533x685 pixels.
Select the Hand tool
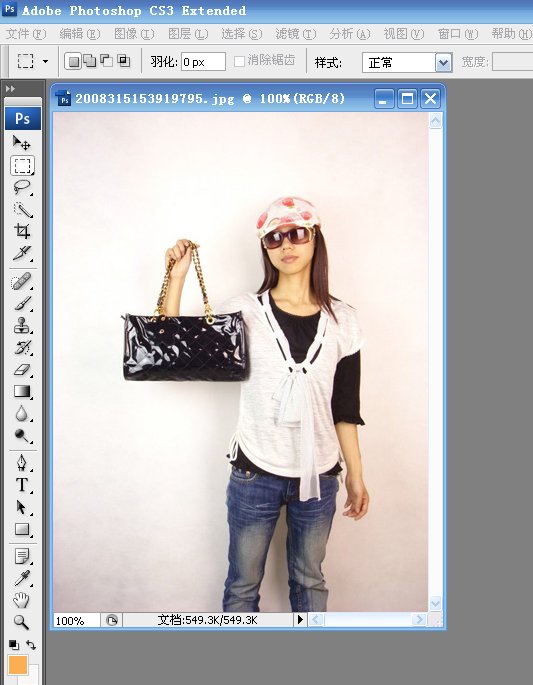click(21, 600)
